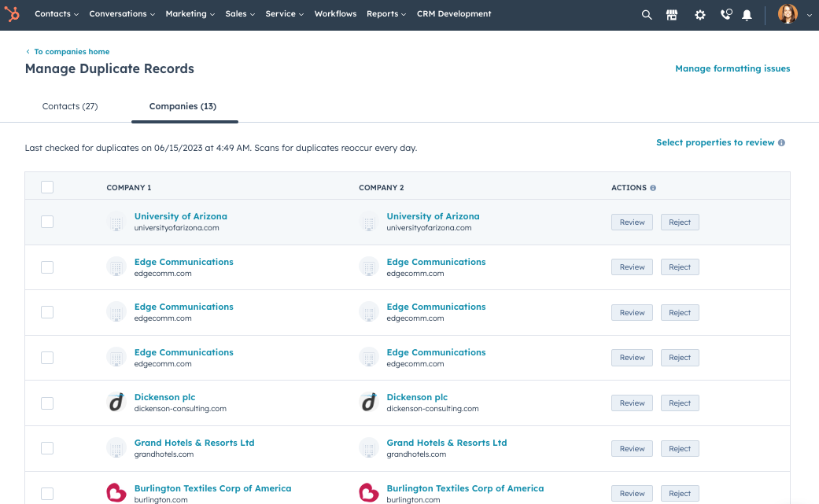Open account dropdown arrow beside avatar
Screen dimensions: 819x504
pos(809,16)
